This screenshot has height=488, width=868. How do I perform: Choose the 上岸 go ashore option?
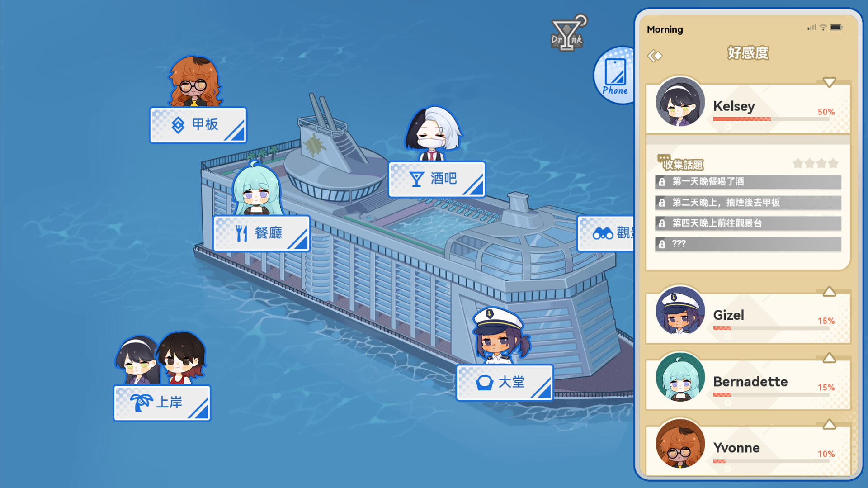point(162,403)
